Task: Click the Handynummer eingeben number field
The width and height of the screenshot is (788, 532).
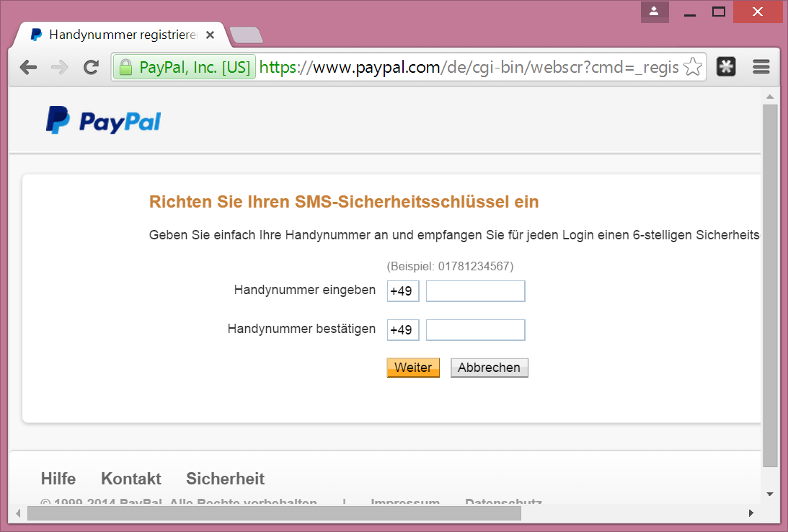Action: [475, 291]
